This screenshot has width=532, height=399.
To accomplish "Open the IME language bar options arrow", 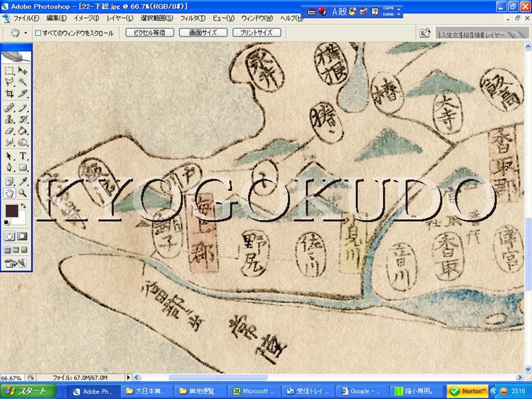I will tap(399, 14).
